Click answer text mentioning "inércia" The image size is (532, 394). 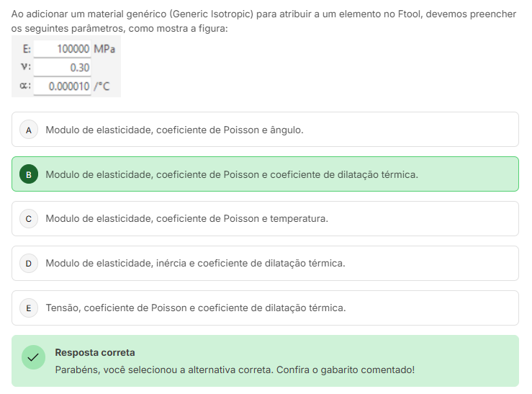pyautogui.click(x=195, y=264)
